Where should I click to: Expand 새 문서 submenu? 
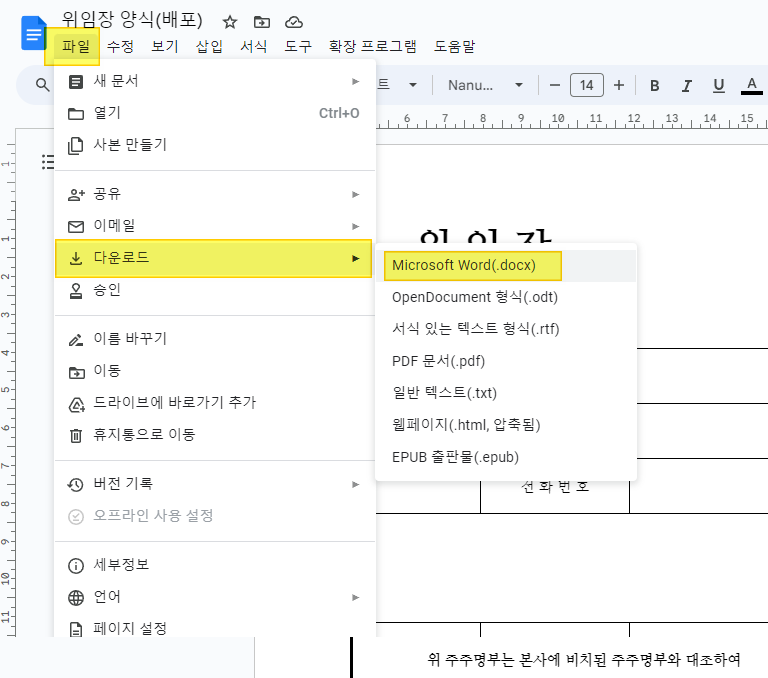(x=215, y=81)
